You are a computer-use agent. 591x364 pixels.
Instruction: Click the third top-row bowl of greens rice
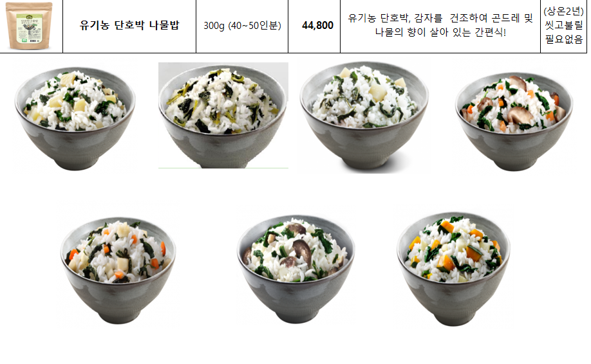[x=364, y=116]
